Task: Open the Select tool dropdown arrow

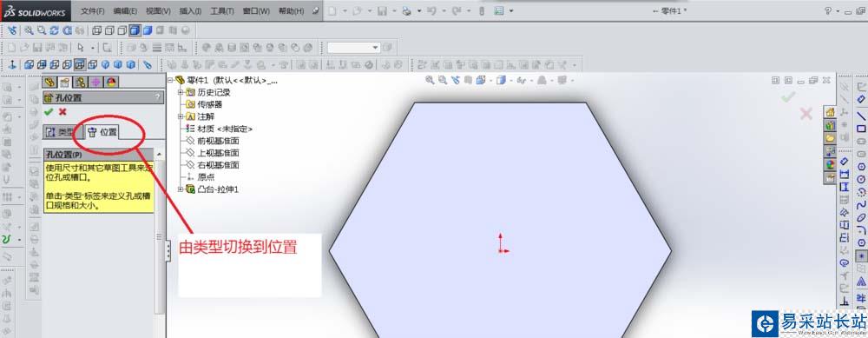Action: pos(93,48)
